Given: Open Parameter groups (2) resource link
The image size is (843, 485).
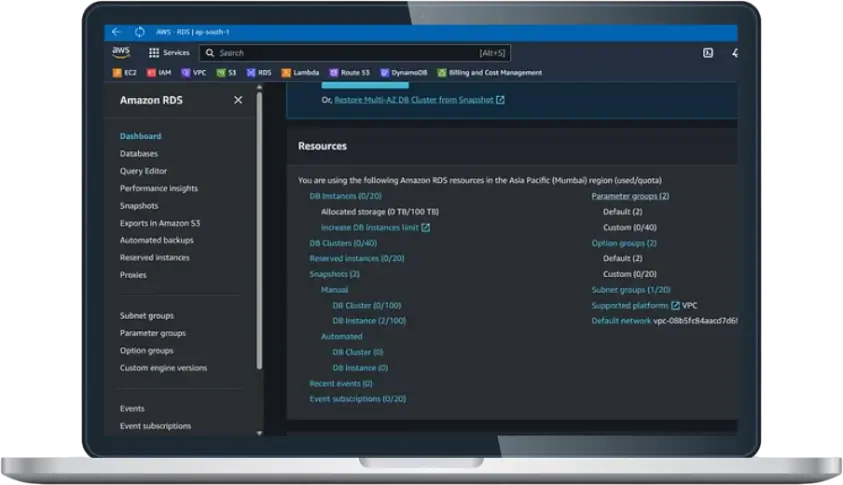Looking at the screenshot, I should [x=630, y=196].
